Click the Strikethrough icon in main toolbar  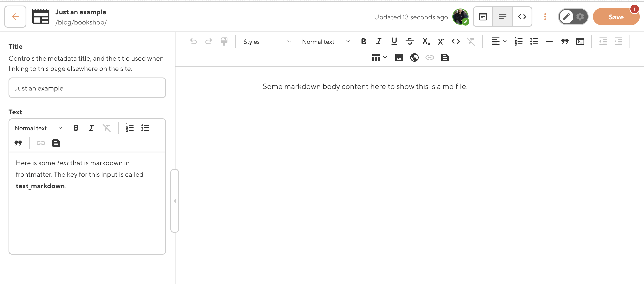click(x=410, y=42)
